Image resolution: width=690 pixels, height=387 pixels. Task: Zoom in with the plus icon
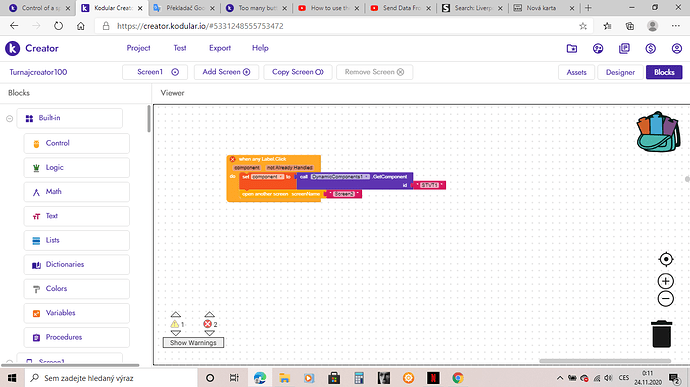tap(666, 281)
